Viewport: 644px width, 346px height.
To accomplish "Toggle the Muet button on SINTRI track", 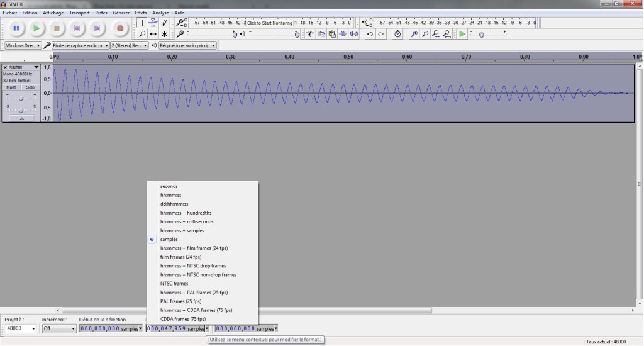I will (x=11, y=87).
